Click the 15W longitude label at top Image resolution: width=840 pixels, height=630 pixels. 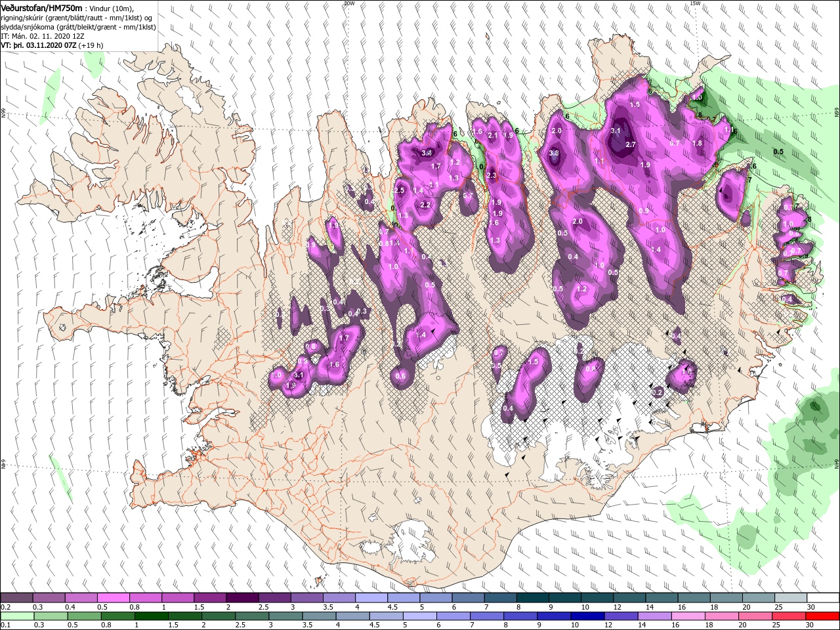pyautogui.click(x=694, y=3)
